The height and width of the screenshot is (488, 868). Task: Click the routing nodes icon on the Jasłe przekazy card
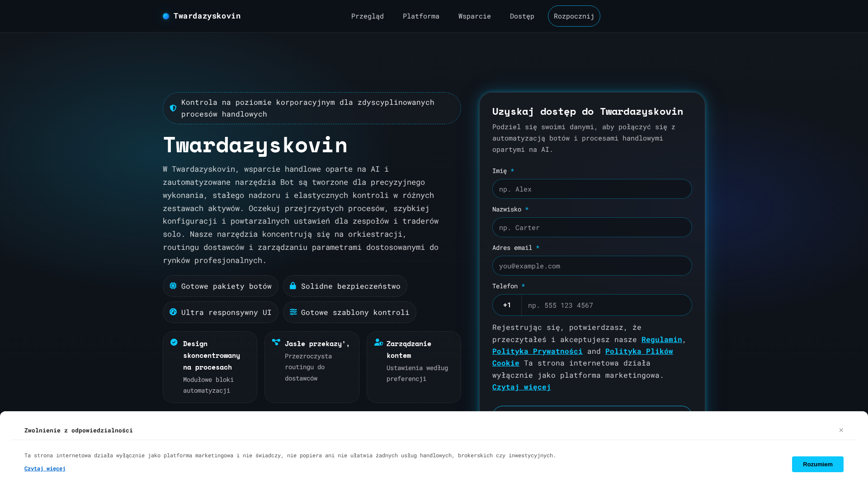276,343
